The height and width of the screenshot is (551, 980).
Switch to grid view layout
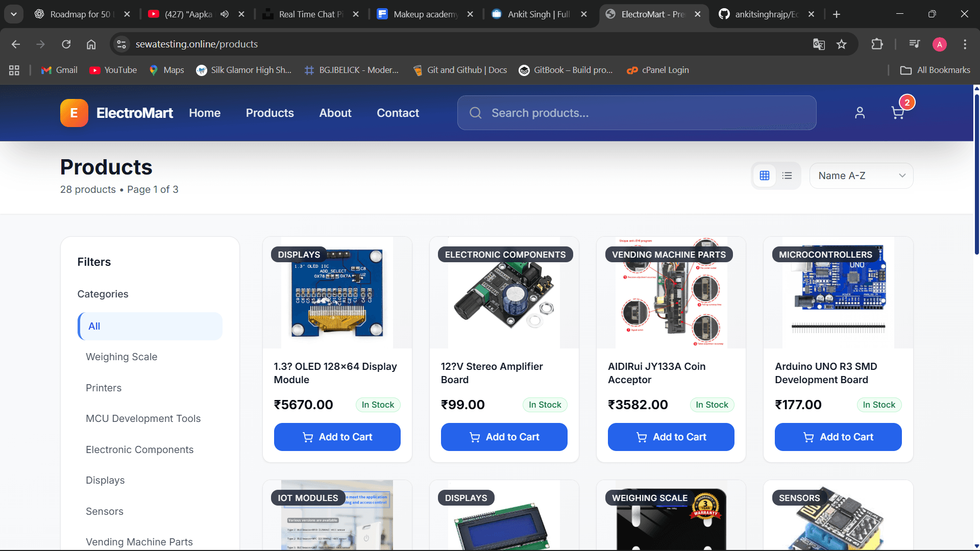[764, 176]
